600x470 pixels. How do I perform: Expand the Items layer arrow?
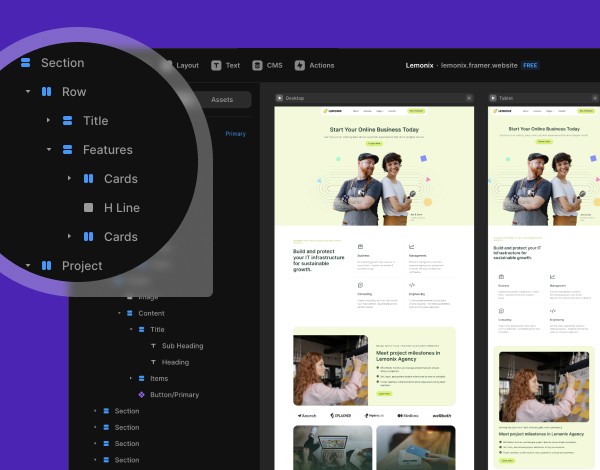point(131,378)
